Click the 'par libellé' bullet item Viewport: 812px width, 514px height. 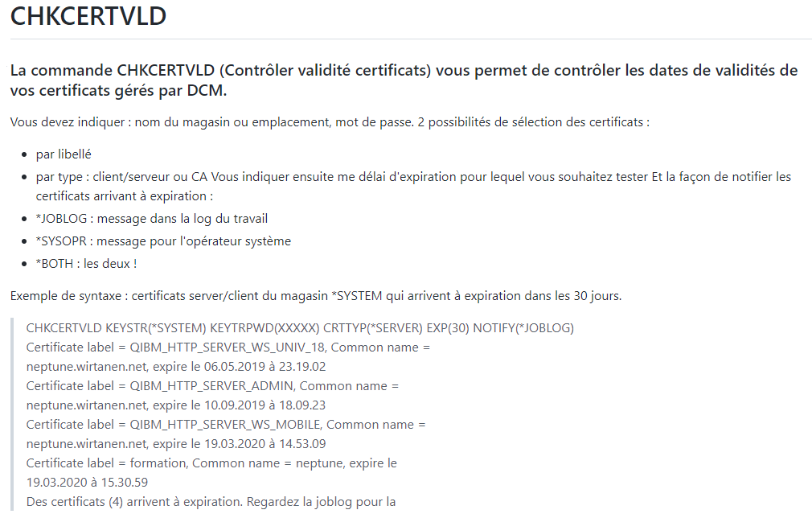click(64, 154)
